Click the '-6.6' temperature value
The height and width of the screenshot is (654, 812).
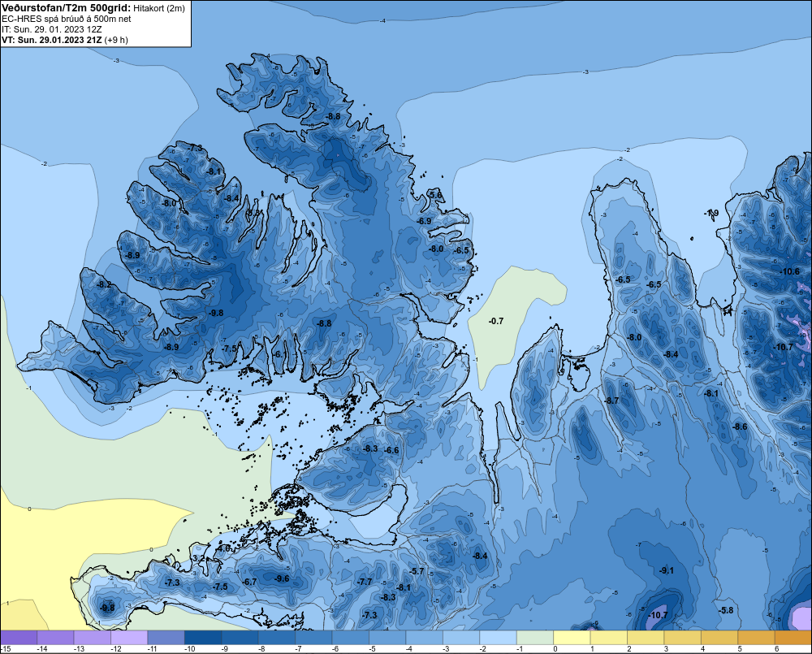click(x=392, y=450)
